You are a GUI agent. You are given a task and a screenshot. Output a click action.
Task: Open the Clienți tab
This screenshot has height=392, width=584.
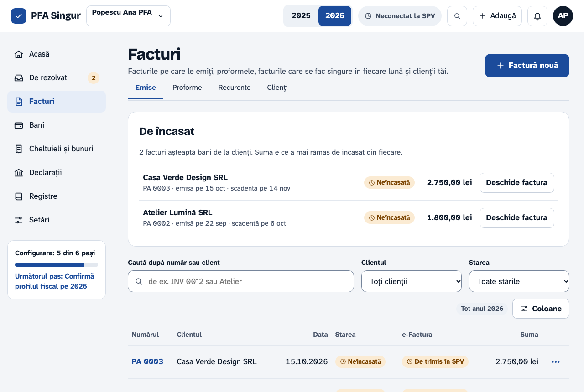[x=277, y=88]
